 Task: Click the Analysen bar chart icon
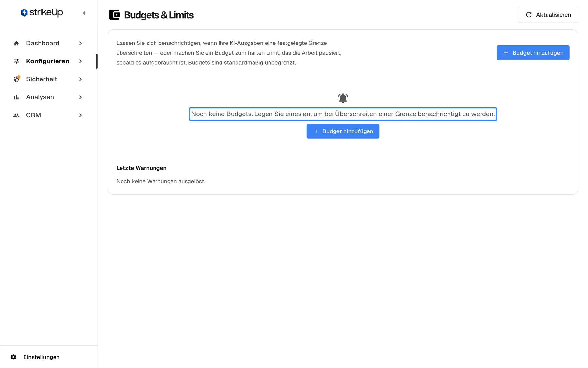16,97
